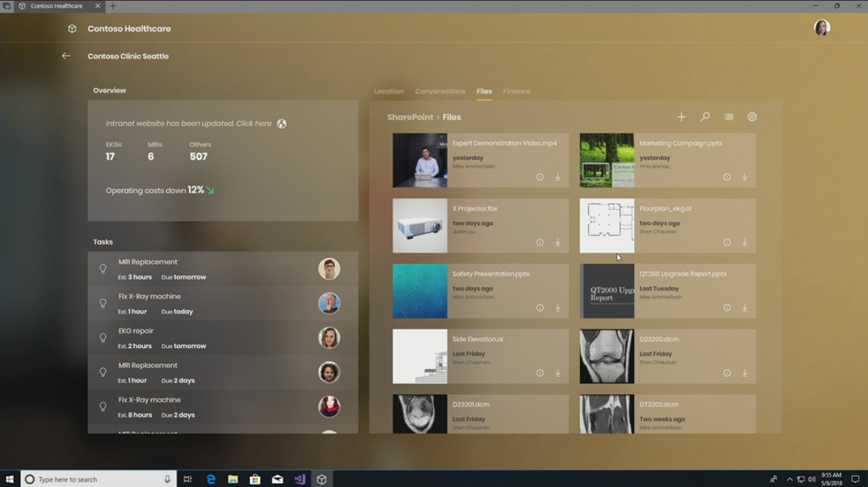
Task: Open the Expert Demonstration Video thumbnail
Action: pos(420,160)
